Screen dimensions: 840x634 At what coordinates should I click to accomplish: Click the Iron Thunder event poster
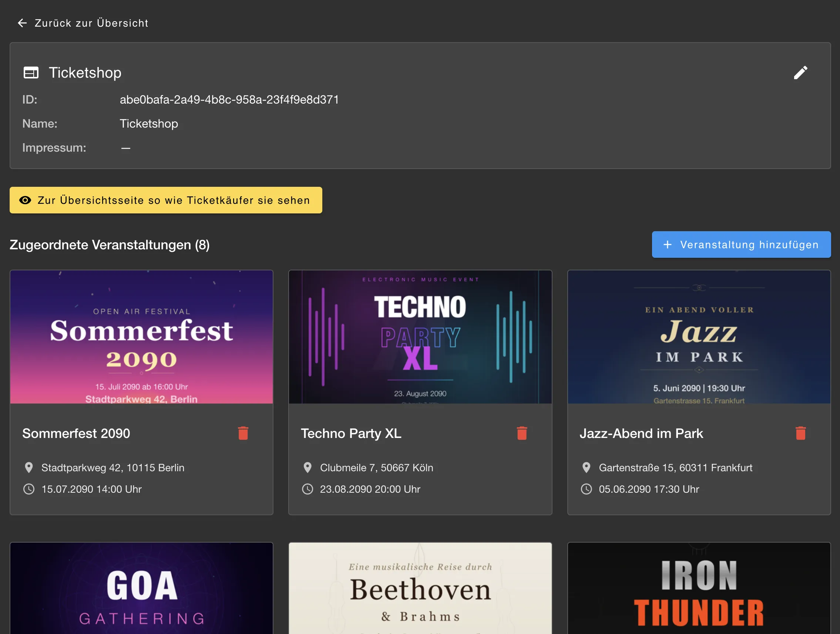coord(699,589)
